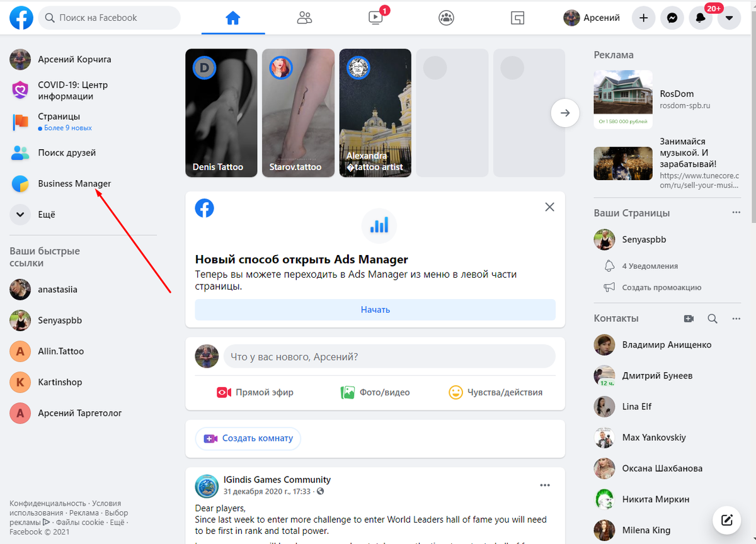Open the Groups tab
The height and width of the screenshot is (544, 756).
pos(446,18)
